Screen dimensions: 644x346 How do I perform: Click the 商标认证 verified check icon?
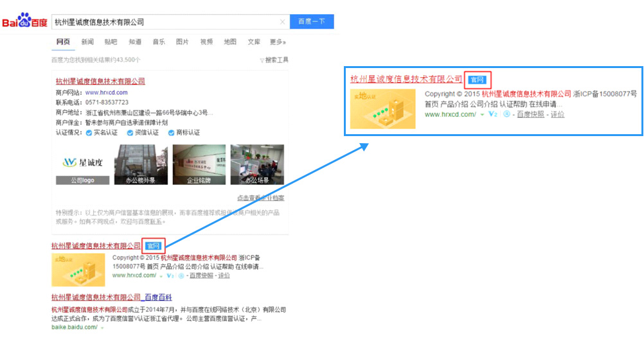point(171,133)
